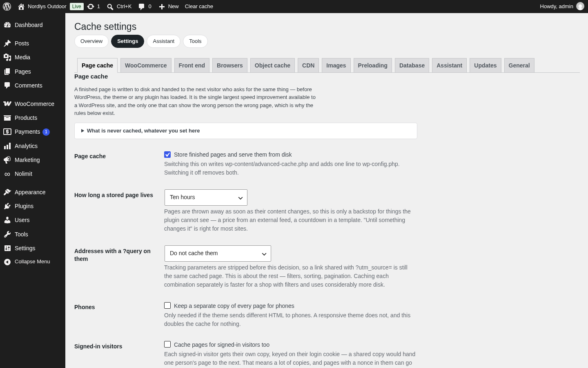Open the New content menu
Viewport: 588px width, 368px height.
(169, 7)
